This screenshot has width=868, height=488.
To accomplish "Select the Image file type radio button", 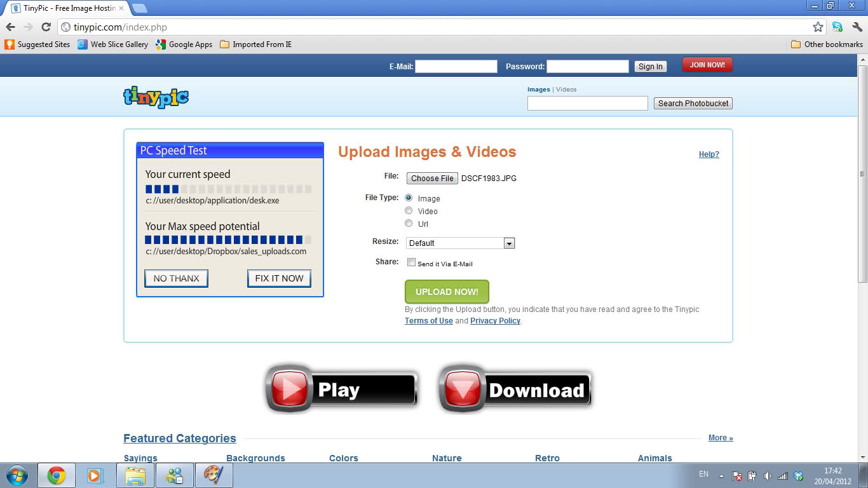I will click(409, 198).
